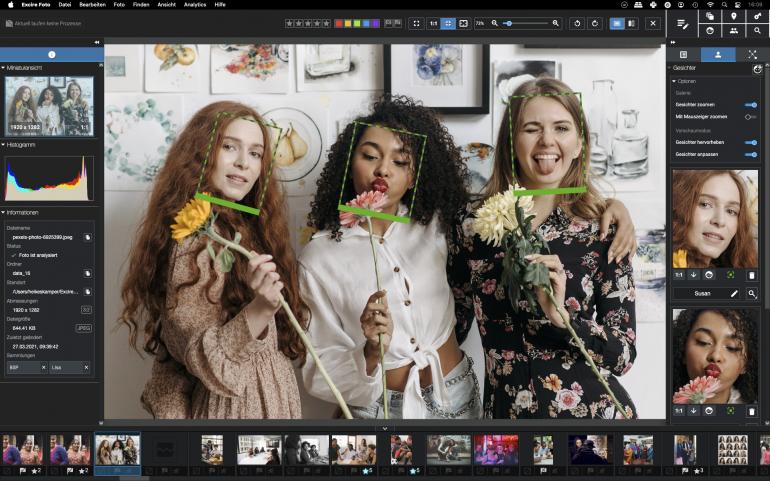Click the rotate left icon in toolbar
The image size is (770, 481).
(577, 23)
